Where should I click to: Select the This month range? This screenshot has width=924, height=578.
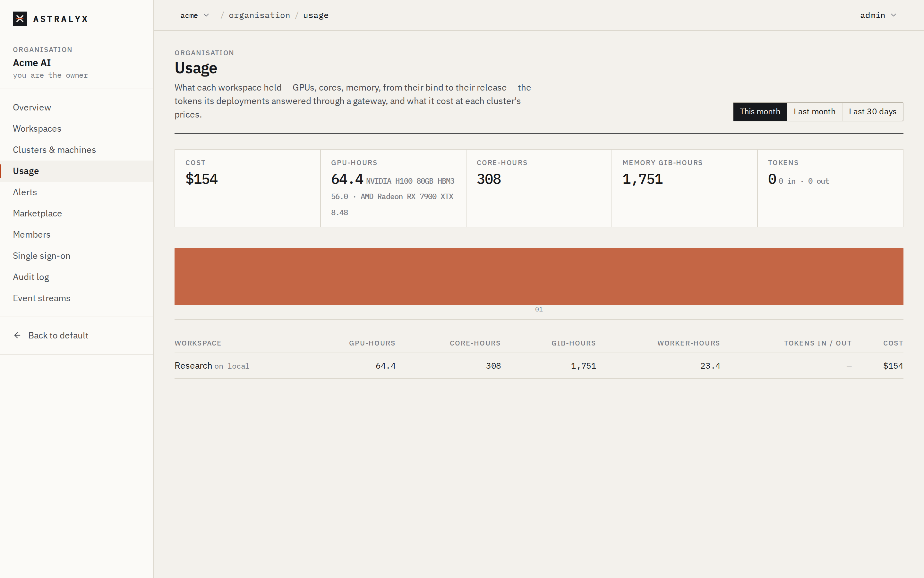click(x=760, y=112)
